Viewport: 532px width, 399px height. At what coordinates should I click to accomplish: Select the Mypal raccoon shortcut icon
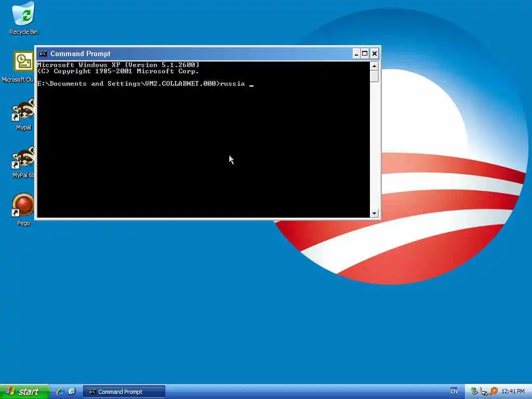23,114
